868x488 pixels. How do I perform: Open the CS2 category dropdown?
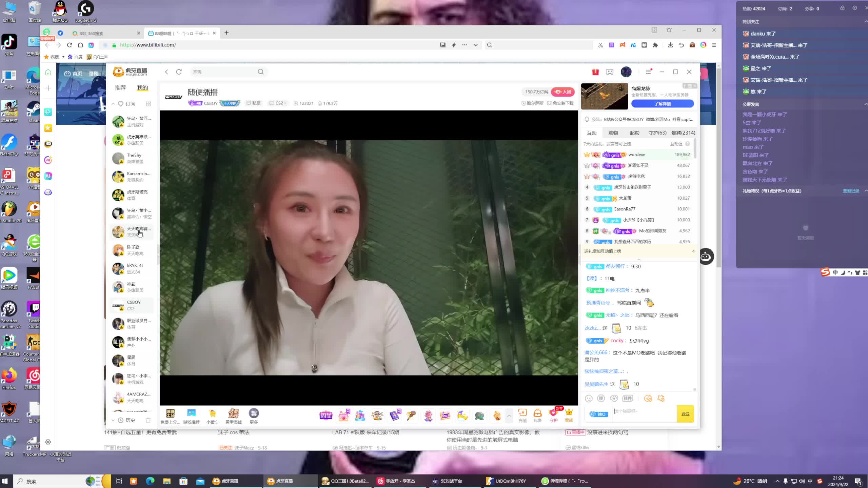tap(278, 103)
